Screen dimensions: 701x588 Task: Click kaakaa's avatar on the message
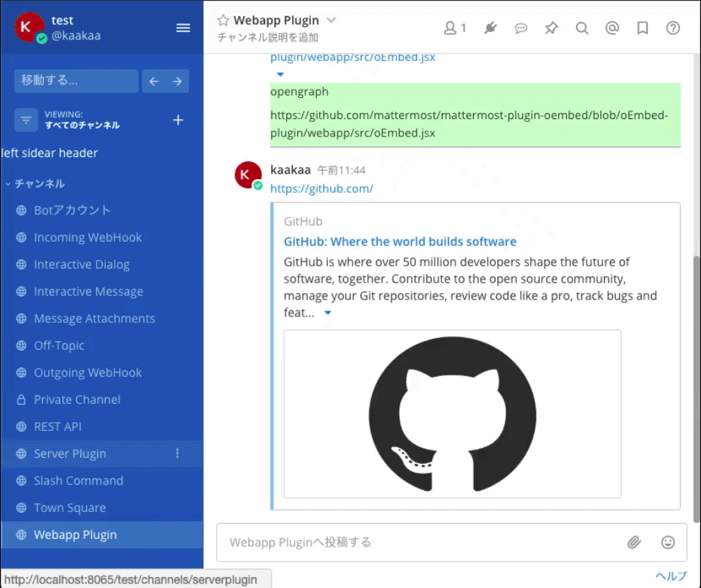pyautogui.click(x=248, y=175)
